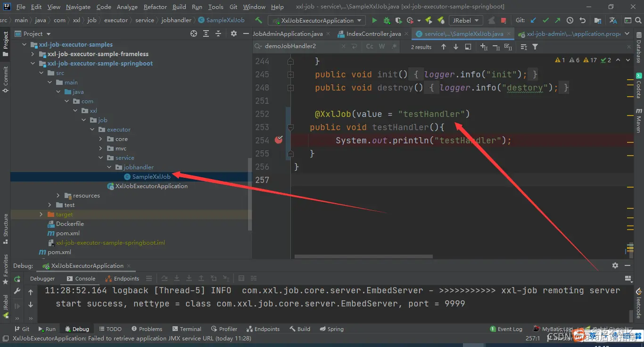Open run configuration XxlJobExecutorApplication dropdown
This screenshot has height=347, width=644.
click(x=317, y=20)
